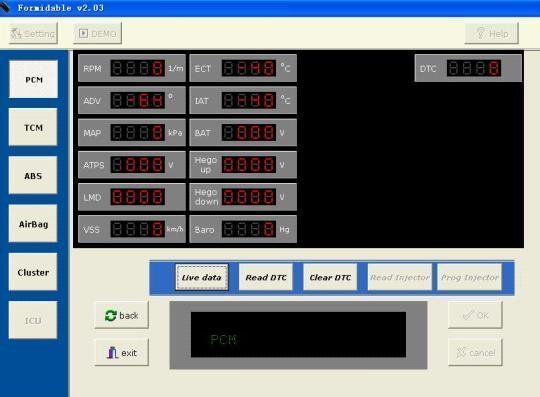Click the OK button with checkmark
Screen dimensions: 540x397
tap(475, 315)
